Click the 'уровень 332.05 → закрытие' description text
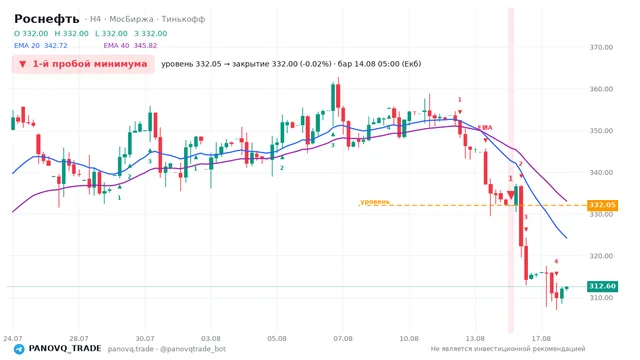Image resolution: width=640 pixels, height=360 pixels. point(215,64)
